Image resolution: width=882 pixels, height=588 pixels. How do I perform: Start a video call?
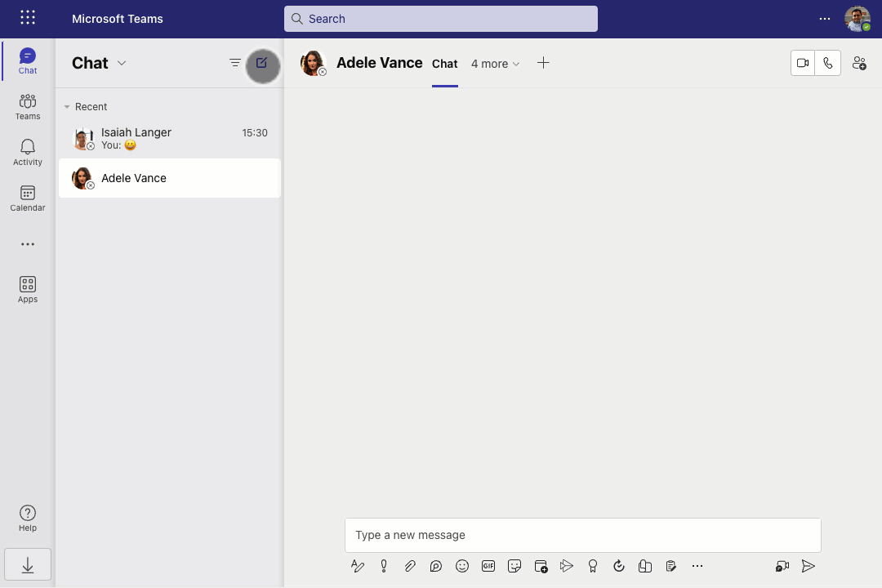[x=803, y=63]
